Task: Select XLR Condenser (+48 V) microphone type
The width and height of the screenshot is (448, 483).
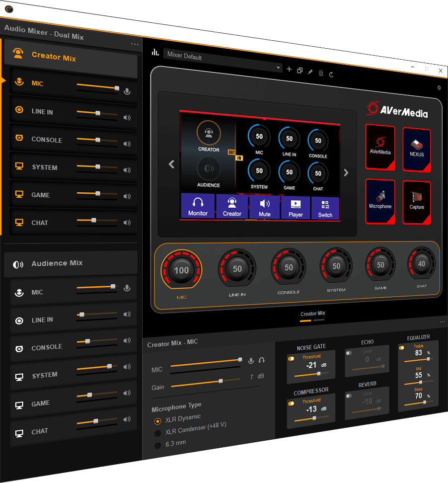Action: coord(157,433)
